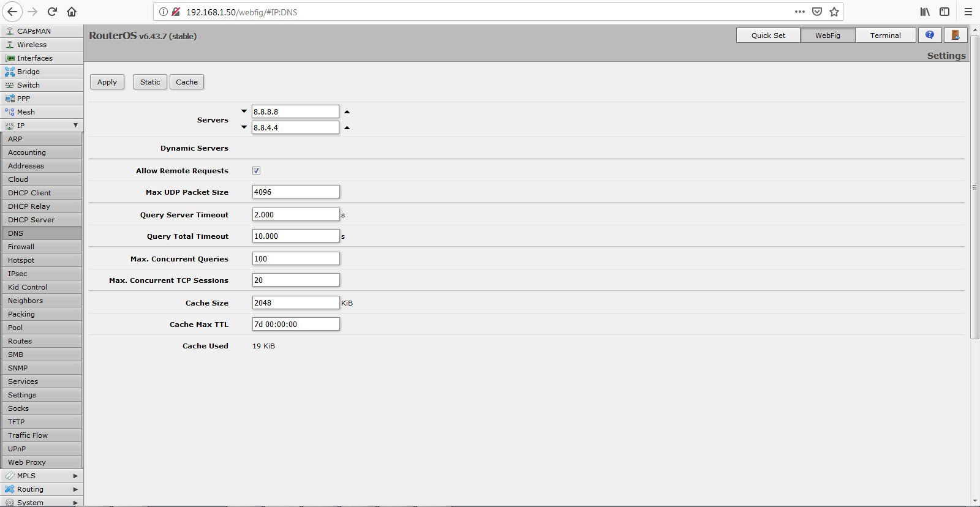Screen dimensions: 980x507
Task: Open DHCP Client under IP
Action: (x=42, y=193)
